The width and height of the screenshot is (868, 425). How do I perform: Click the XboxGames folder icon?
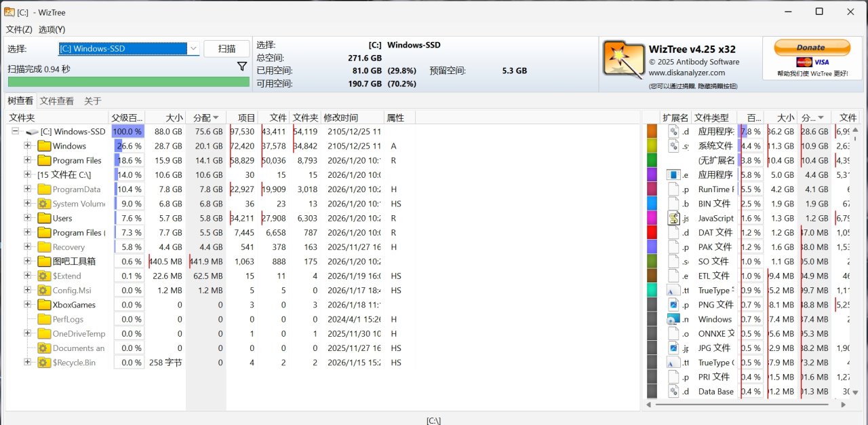[44, 305]
